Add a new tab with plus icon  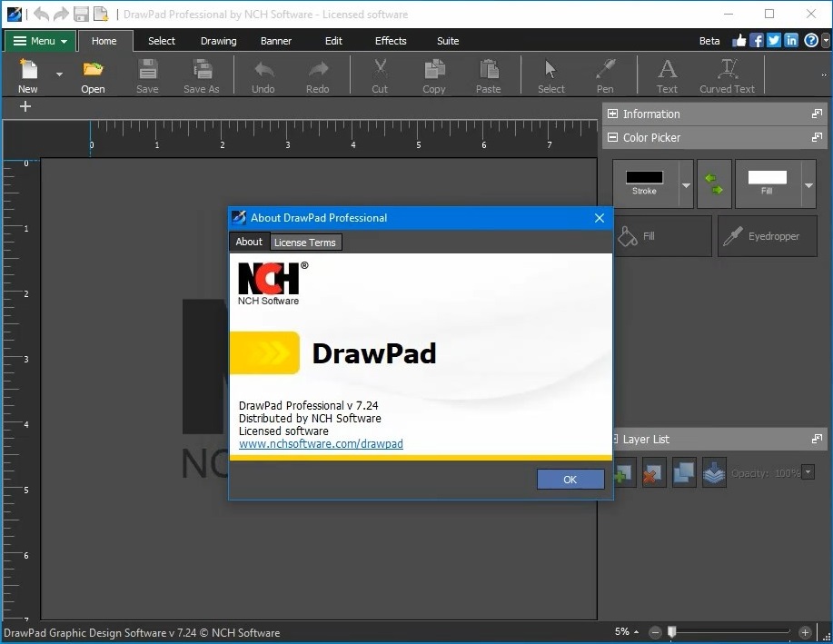[x=25, y=107]
